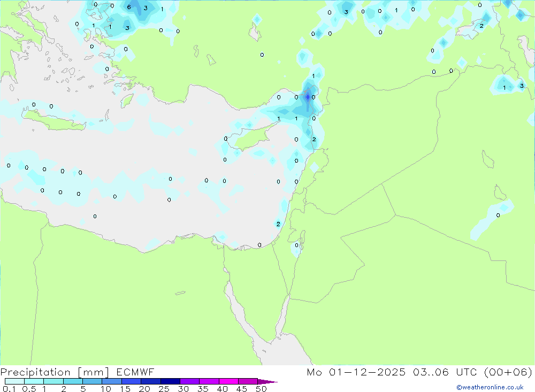535x392 pixels.
Task: Click the legend scale label '0.5'
Action: point(29,389)
